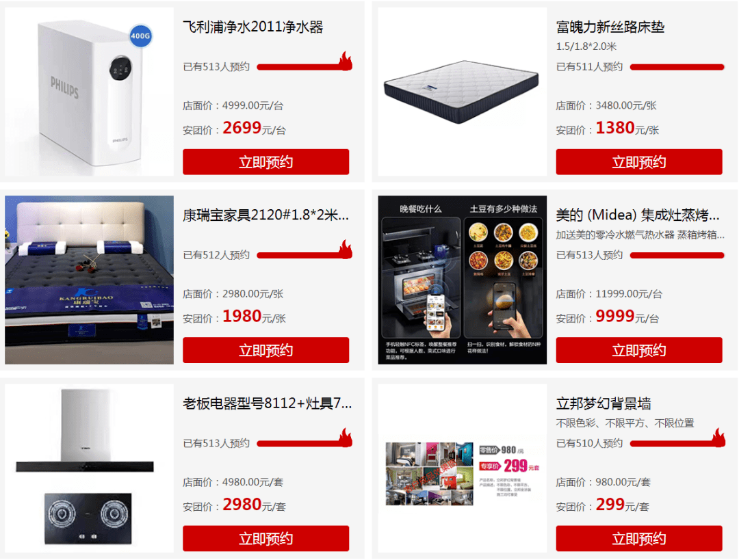Open the 富魄力新丝路床垫 title link
This screenshot has height=560, width=739.
(x=610, y=27)
